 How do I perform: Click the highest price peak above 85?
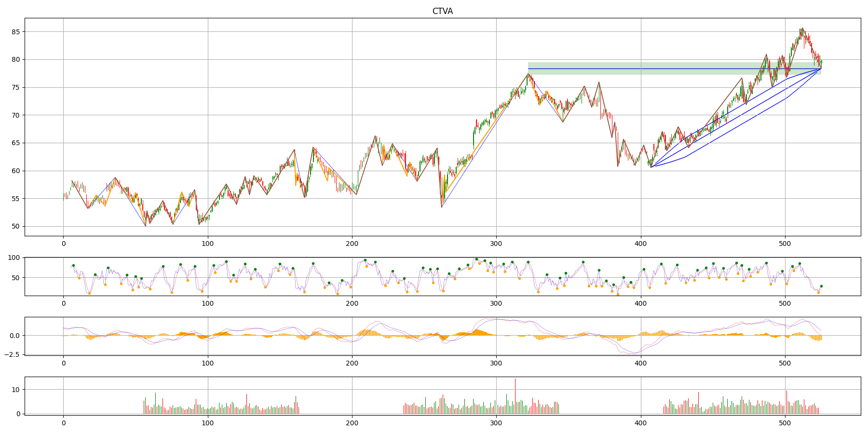801,28
